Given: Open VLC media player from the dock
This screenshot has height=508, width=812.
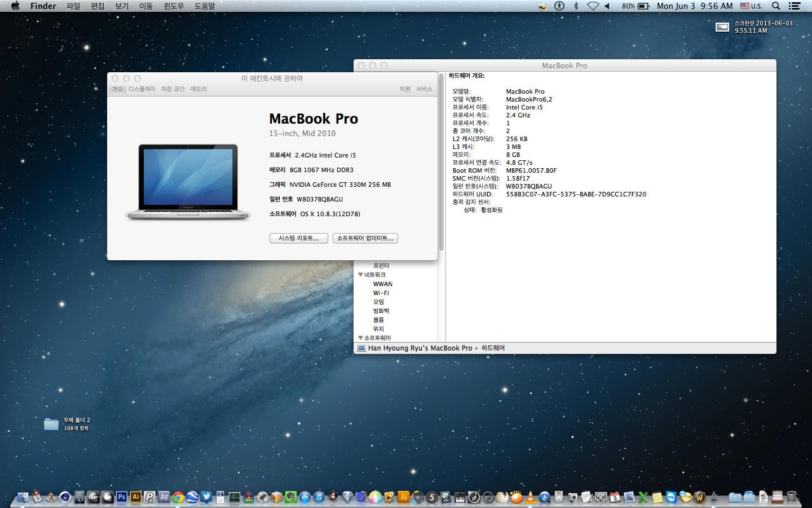Looking at the screenshot, I should click(531, 497).
